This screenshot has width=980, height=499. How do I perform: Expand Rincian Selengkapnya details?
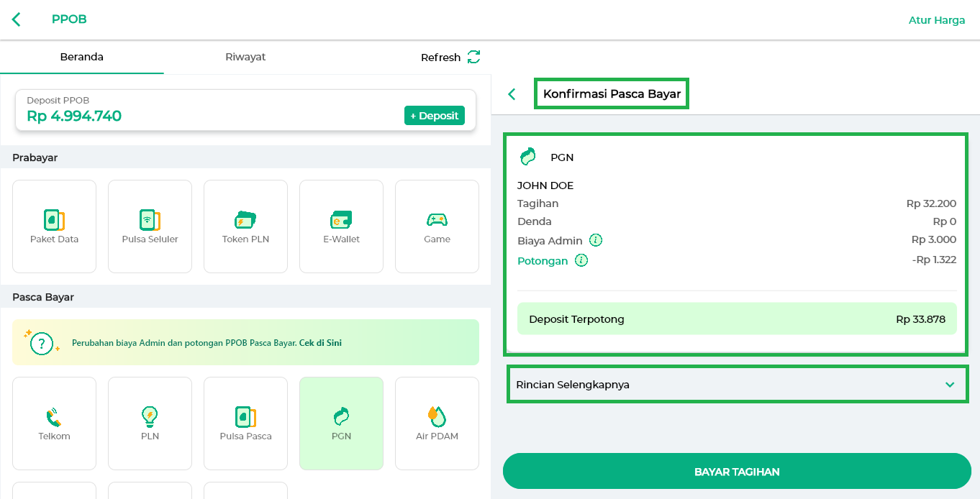tap(738, 385)
